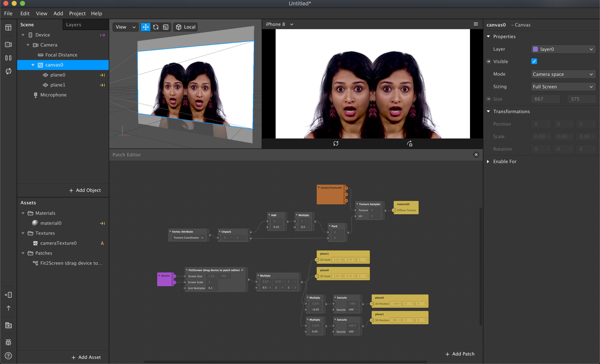Enable the canvas0 visibility toggle

tap(534, 61)
